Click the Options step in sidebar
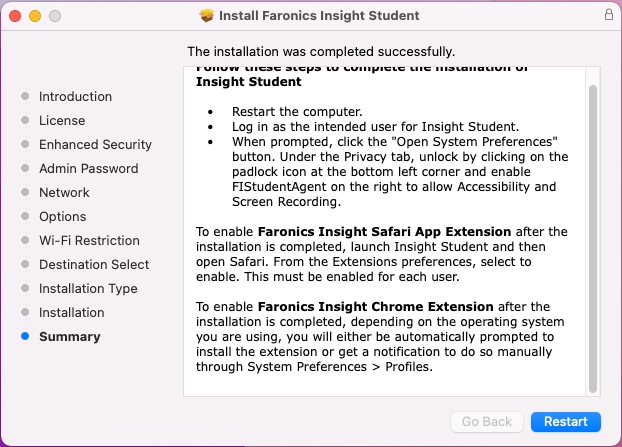 click(62, 217)
